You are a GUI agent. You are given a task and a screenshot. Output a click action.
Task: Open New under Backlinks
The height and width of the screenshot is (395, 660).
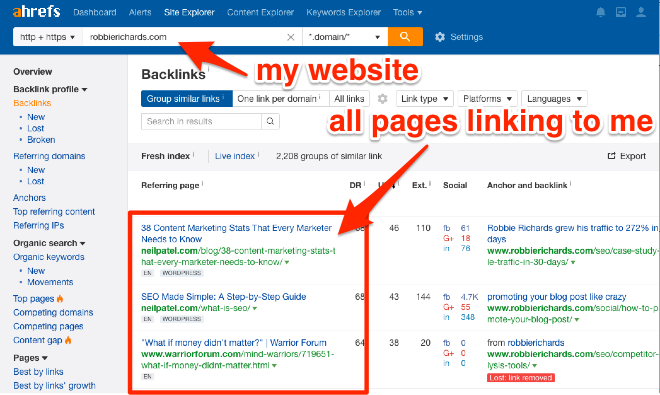(36, 117)
